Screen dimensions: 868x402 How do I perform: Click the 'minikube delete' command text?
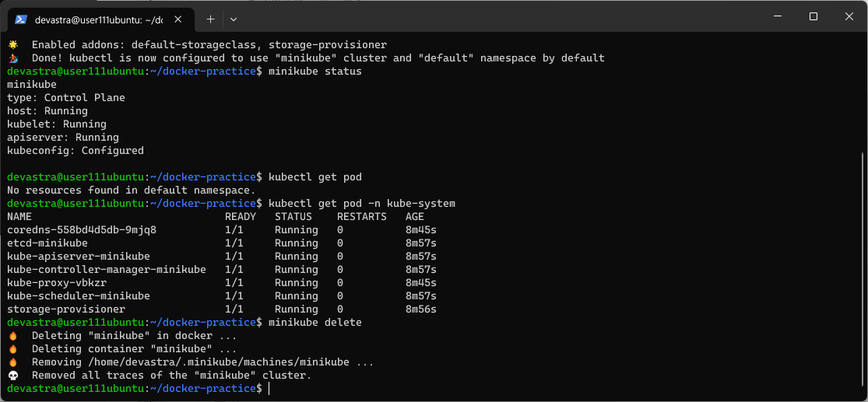(x=315, y=323)
